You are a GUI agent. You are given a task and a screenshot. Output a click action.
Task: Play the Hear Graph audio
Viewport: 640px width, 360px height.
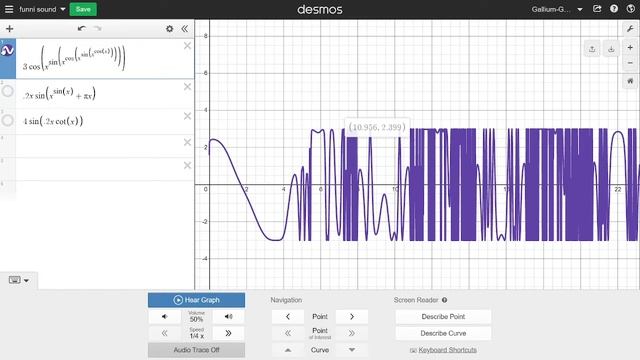tap(196, 300)
